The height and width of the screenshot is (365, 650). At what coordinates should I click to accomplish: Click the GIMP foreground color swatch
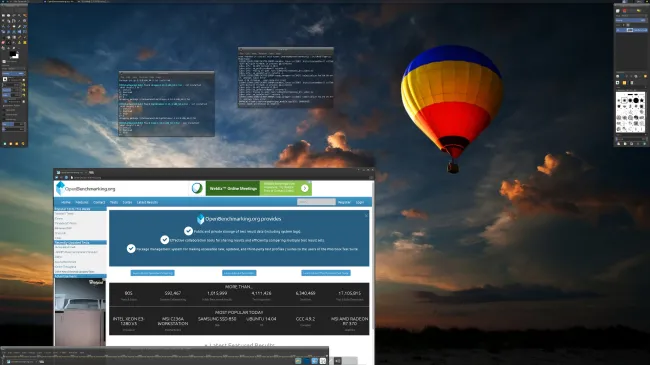[x=13, y=54]
